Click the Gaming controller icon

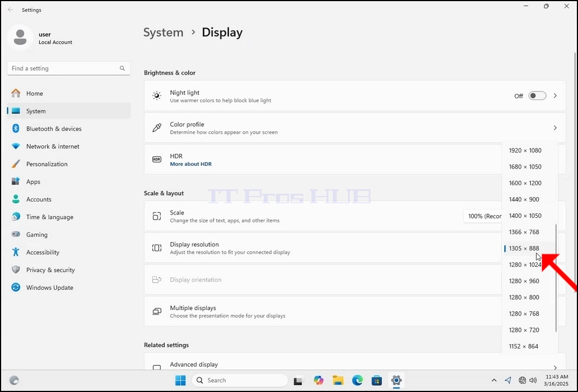pyautogui.click(x=16, y=234)
